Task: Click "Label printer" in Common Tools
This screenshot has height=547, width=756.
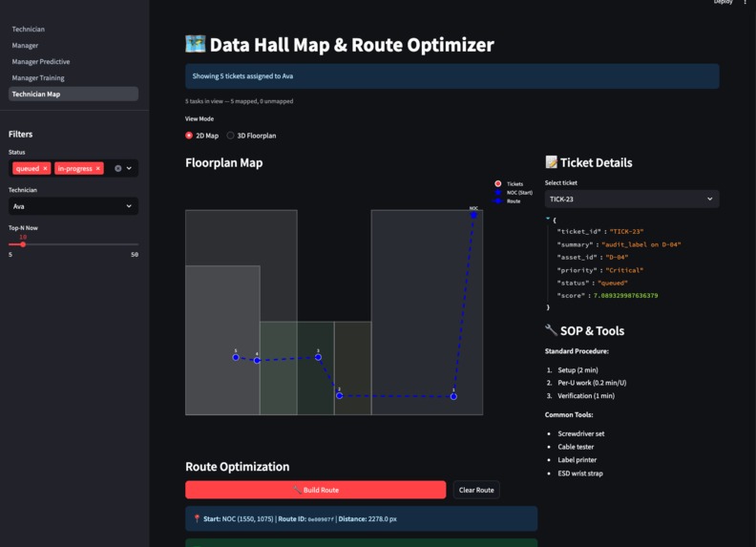Action: [x=577, y=460]
